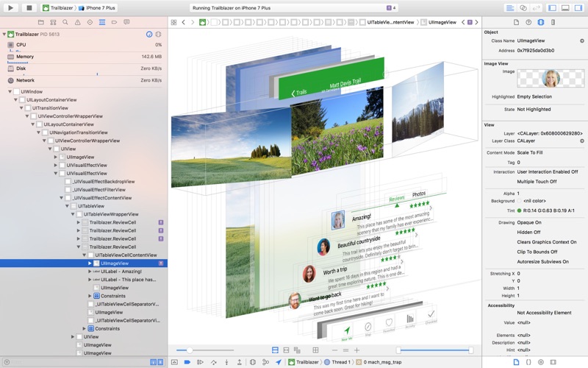This screenshot has width=588, height=368.
Task: Toggle the breakpoints activation button
Action: click(x=187, y=362)
